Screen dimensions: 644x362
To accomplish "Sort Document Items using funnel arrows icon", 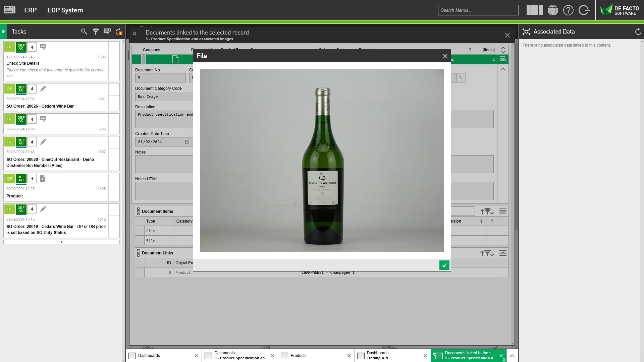I will coord(488,212).
